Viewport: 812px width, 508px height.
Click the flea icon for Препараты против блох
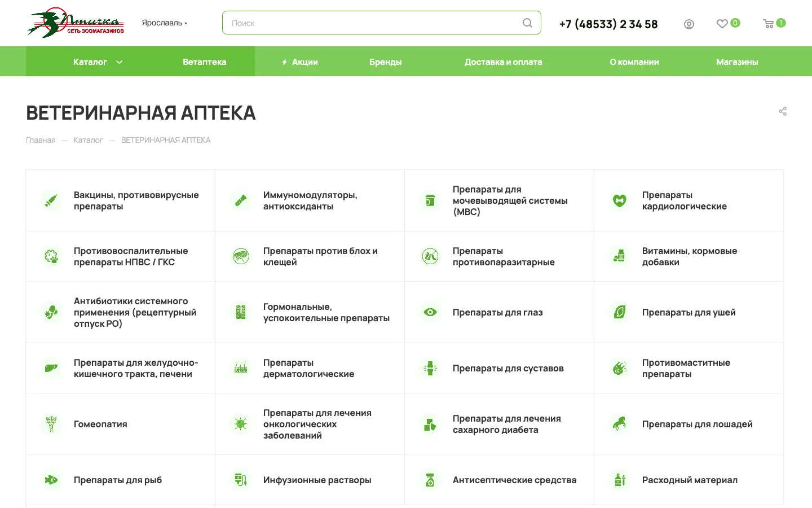point(241,256)
